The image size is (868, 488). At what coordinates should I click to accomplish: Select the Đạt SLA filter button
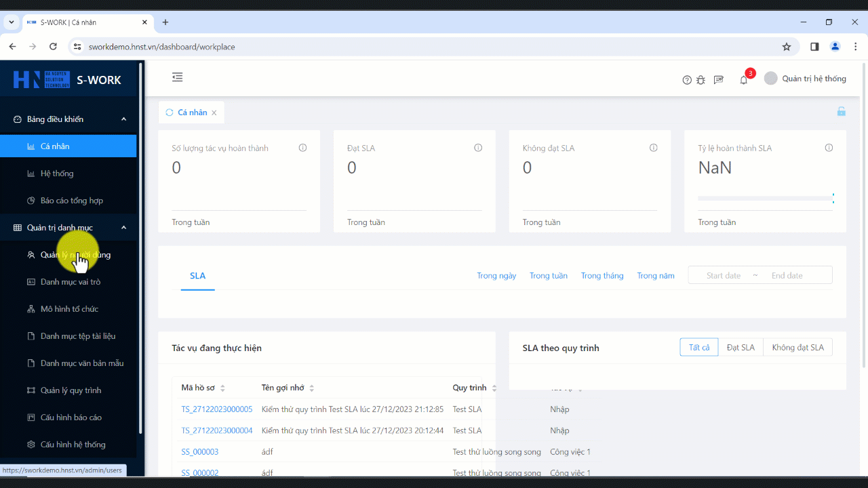(x=741, y=348)
